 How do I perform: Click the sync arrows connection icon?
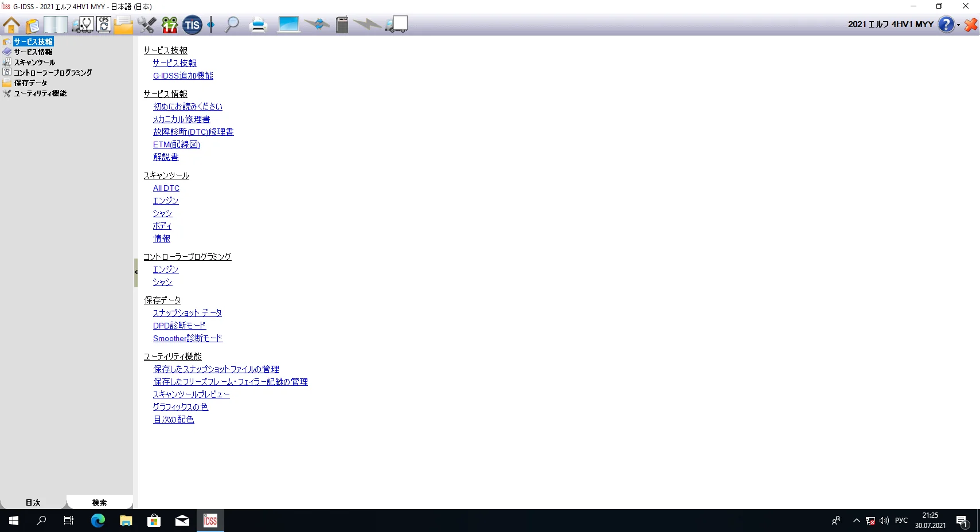[x=317, y=25]
